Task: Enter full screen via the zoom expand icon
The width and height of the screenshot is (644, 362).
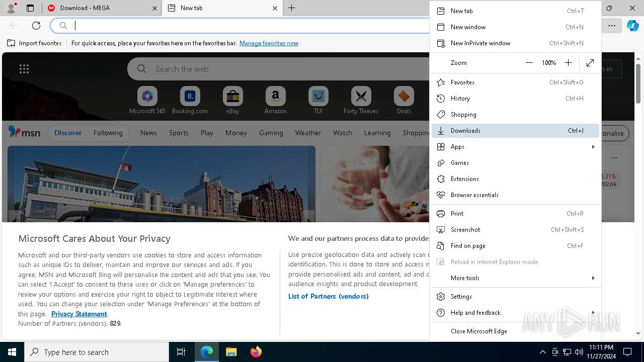Action: click(x=590, y=63)
